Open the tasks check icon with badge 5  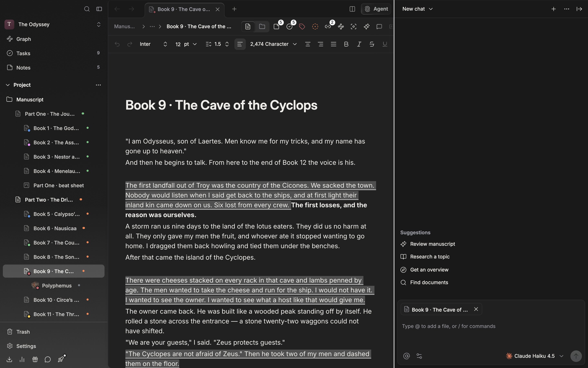tap(289, 27)
